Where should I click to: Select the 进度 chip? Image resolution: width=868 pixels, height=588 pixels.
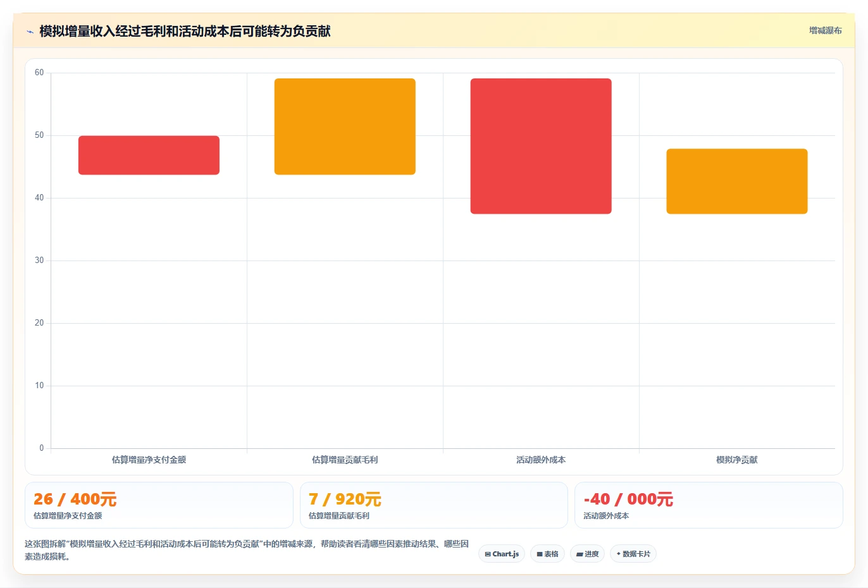coord(587,554)
